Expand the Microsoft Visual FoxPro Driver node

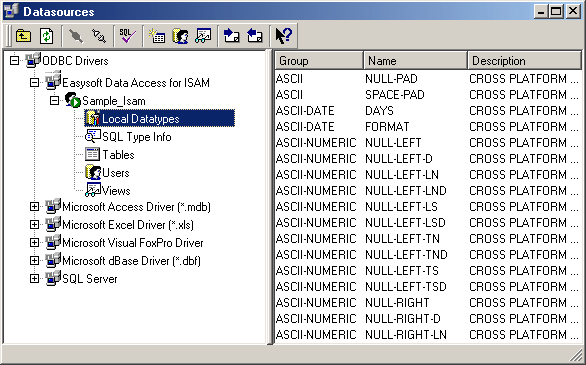(34, 242)
